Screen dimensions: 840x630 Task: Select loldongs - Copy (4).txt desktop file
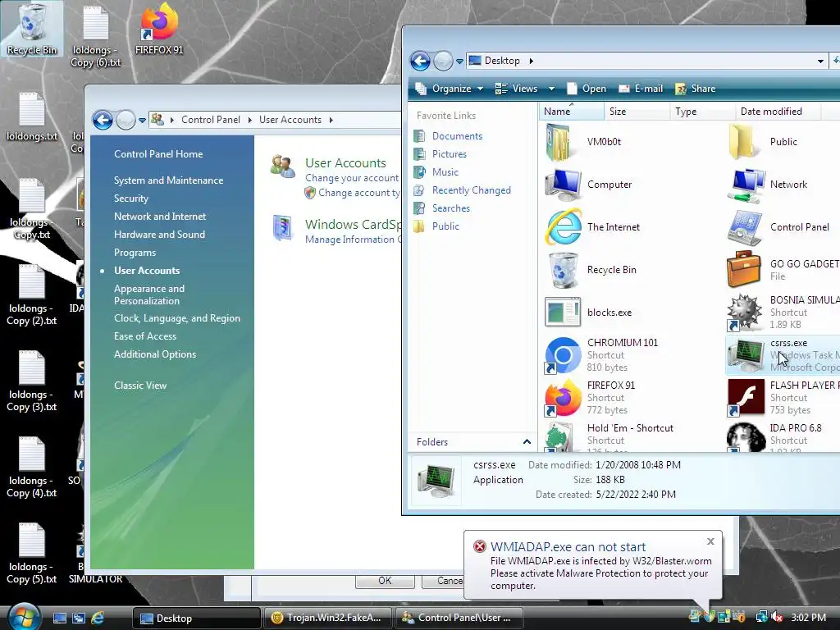(x=32, y=467)
